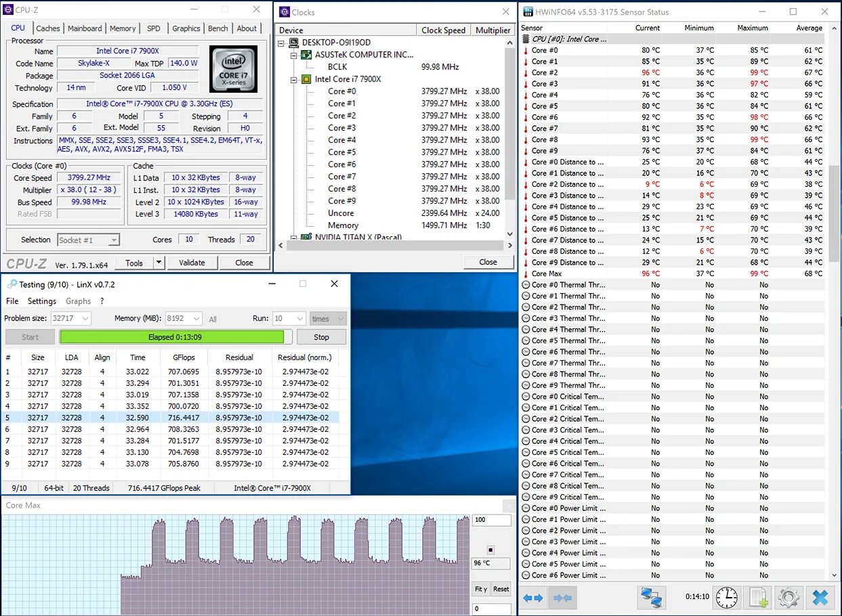Collapse the DESKTOP-O9I19OD tree node
Screen dimensions: 842x616
pos(282,43)
